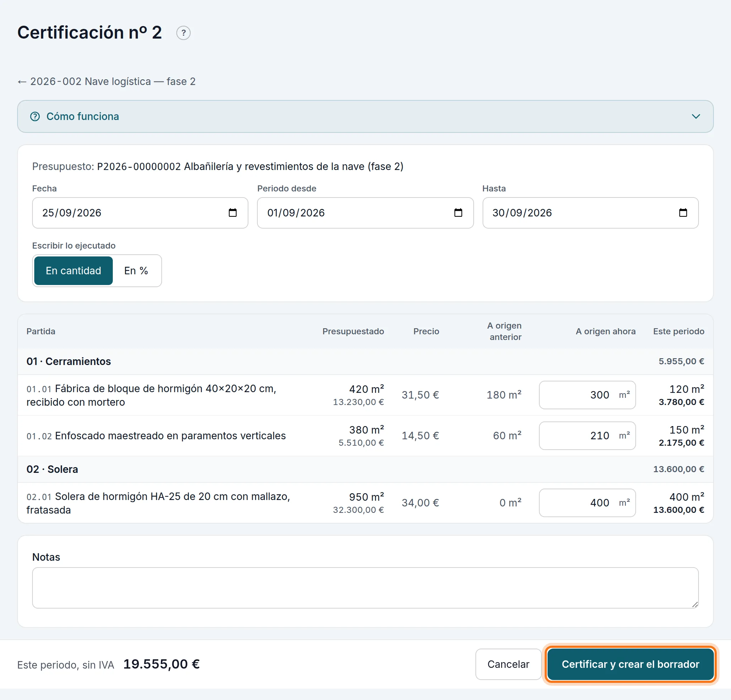The width and height of the screenshot is (731, 700).
Task: Grab the resize handle of Notas textarea
Action: (695, 605)
